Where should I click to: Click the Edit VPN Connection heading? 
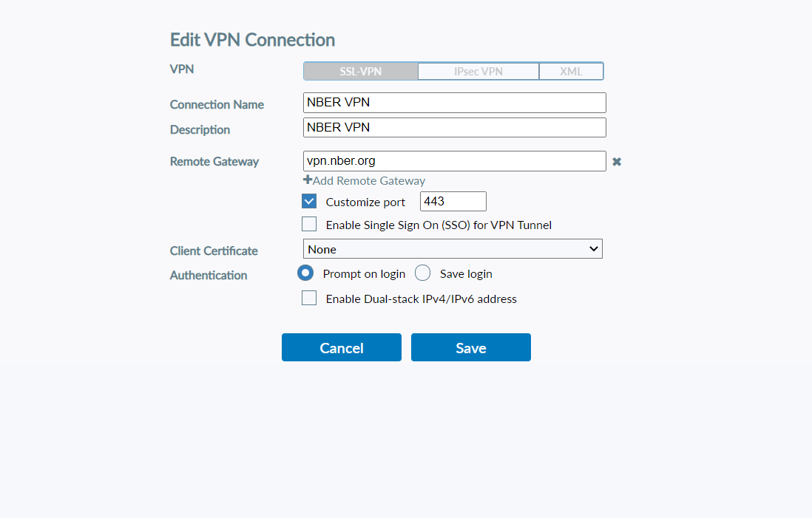(x=253, y=40)
